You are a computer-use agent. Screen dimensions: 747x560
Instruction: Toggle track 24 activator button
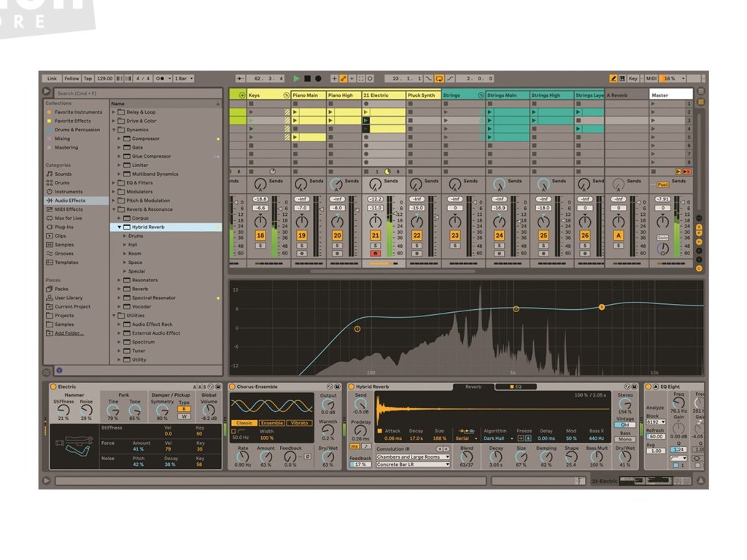click(500, 236)
